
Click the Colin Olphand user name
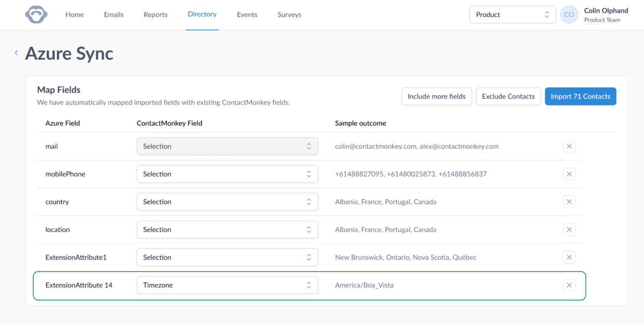pos(606,10)
